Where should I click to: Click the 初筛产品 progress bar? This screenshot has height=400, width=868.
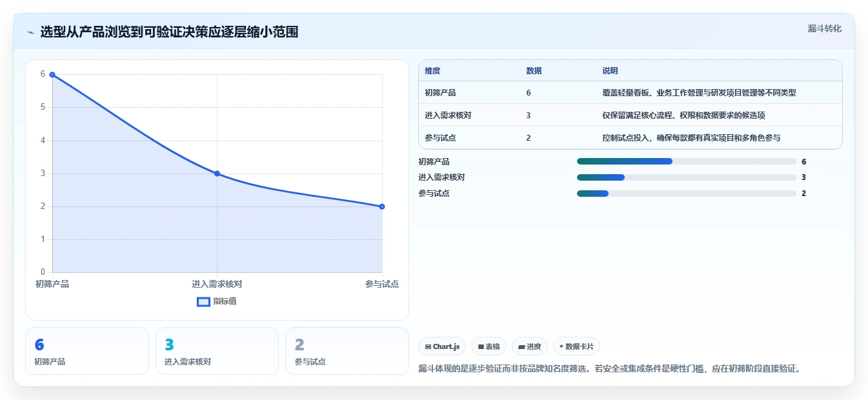[687, 162]
